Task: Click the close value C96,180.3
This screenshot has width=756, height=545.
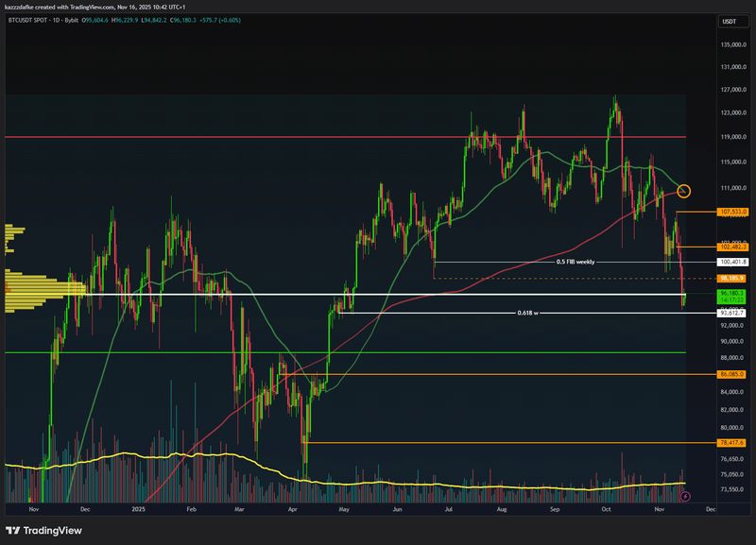Action: (x=182, y=20)
